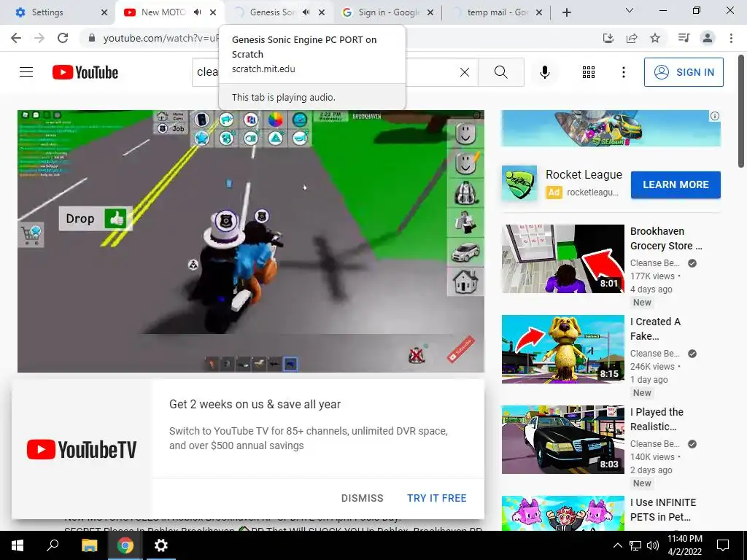Open ad info icon on banner
This screenshot has height=560, width=747.
click(715, 116)
